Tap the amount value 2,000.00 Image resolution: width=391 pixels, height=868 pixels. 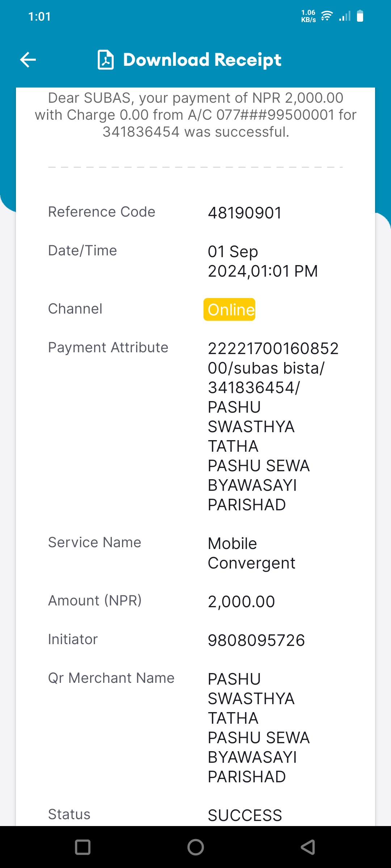pyautogui.click(x=241, y=601)
